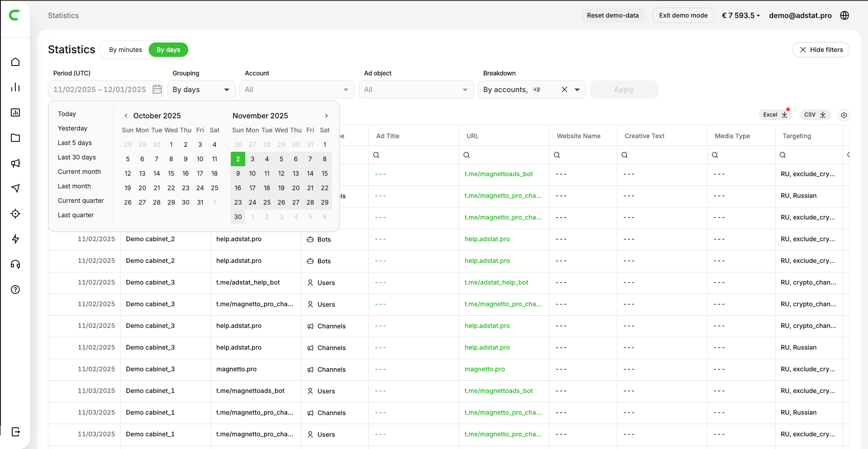Expand the Grouping By days dropdown
The height and width of the screenshot is (449, 868).
tap(201, 89)
